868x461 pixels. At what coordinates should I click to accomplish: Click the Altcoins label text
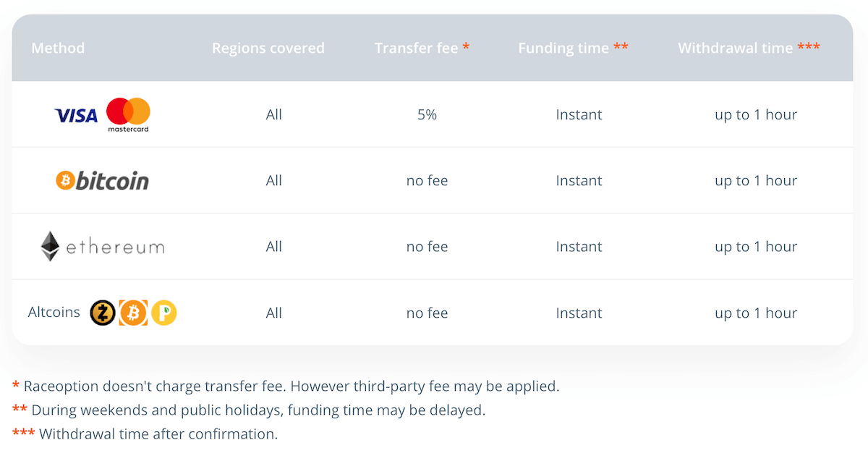[54, 313]
